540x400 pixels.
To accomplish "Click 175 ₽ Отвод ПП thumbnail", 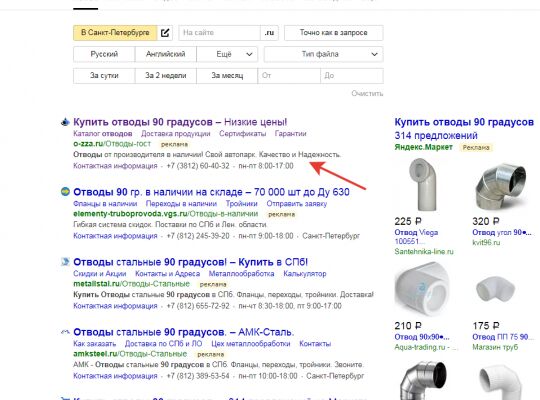I will [x=496, y=289].
